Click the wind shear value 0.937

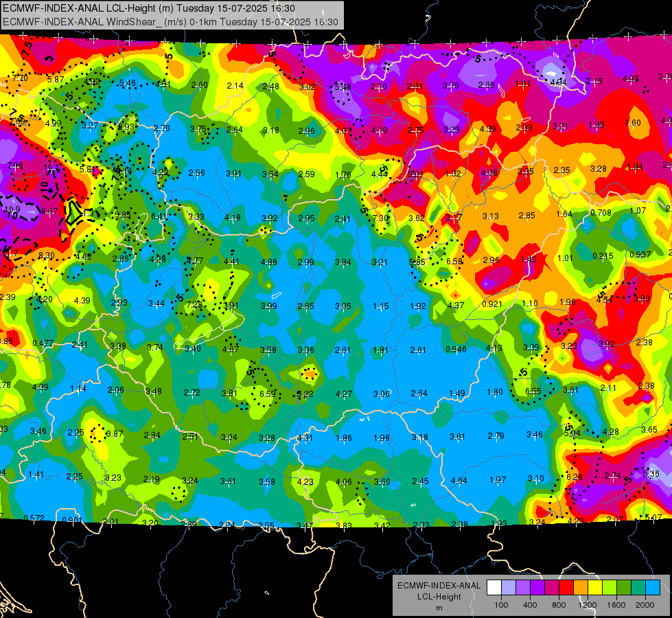tap(640, 254)
